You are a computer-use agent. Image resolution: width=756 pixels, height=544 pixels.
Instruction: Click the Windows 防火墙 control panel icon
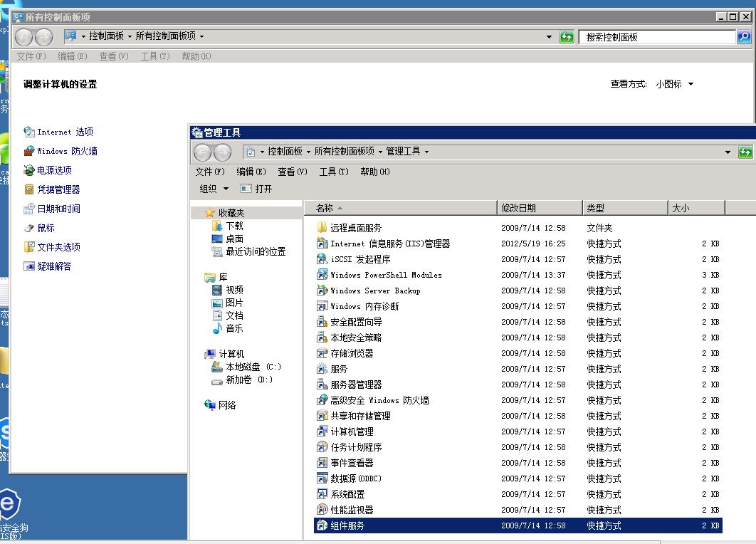coord(29,151)
